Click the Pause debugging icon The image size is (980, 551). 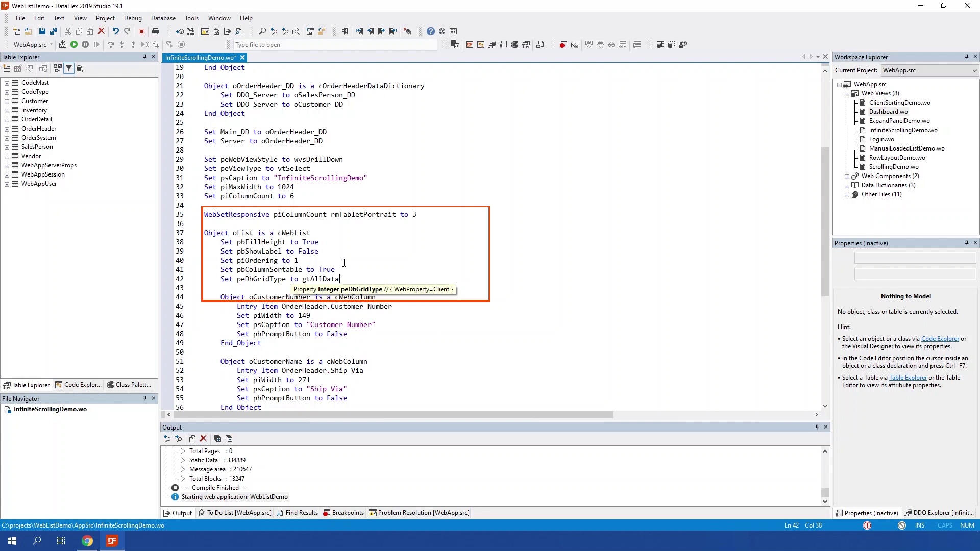tap(85, 45)
